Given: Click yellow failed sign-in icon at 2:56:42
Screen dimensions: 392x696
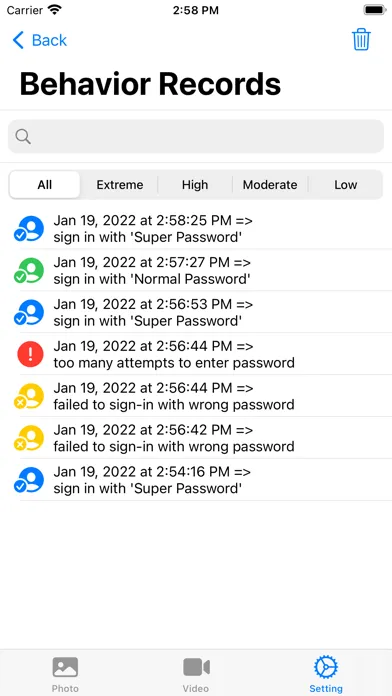Looking at the screenshot, I should click(29, 438).
